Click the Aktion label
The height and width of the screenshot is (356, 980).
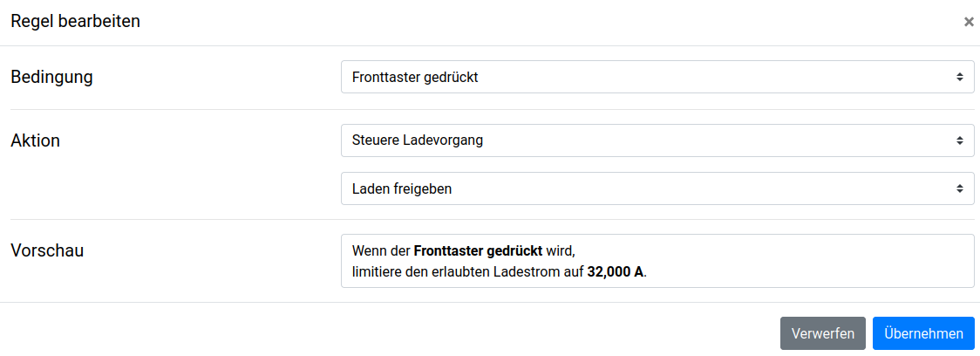[35, 140]
